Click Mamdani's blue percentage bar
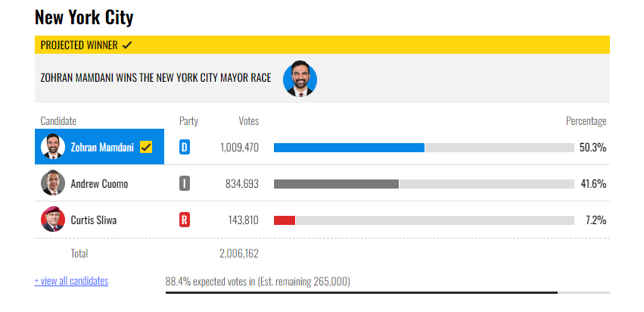 [349, 147]
